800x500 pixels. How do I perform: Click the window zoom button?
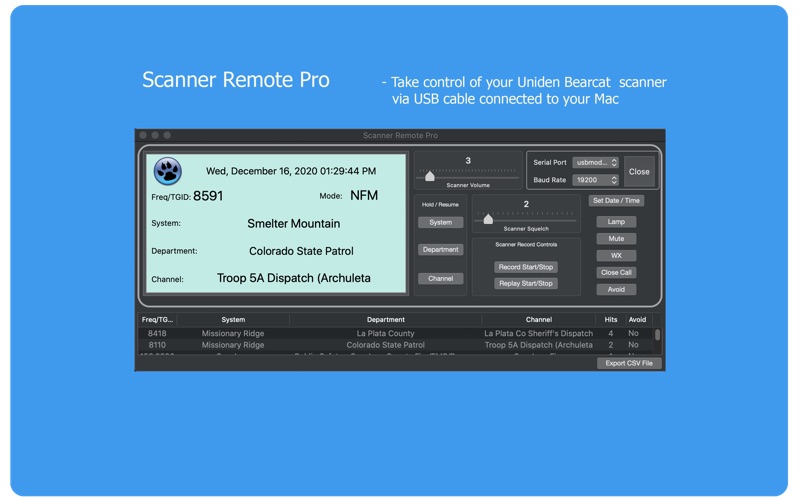coord(167,135)
